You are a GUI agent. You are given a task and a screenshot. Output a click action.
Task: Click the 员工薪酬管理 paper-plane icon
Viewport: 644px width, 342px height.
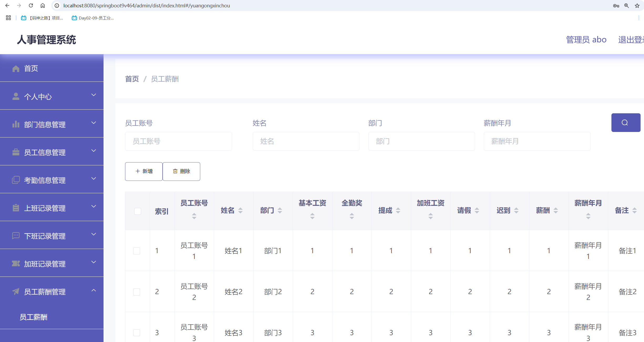[16, 292]
